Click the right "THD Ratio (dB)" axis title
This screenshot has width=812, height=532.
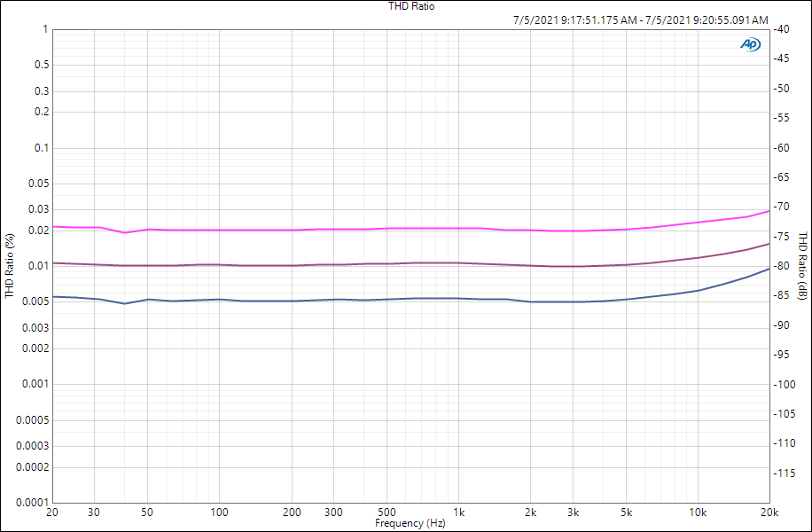(x=803, y=265)
